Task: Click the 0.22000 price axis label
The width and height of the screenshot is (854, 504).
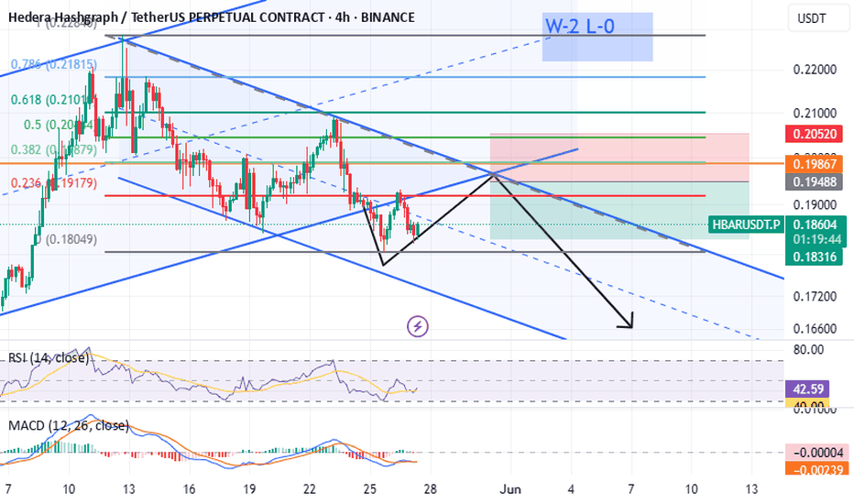Action: pyautogui.click(x=815, y=70)
